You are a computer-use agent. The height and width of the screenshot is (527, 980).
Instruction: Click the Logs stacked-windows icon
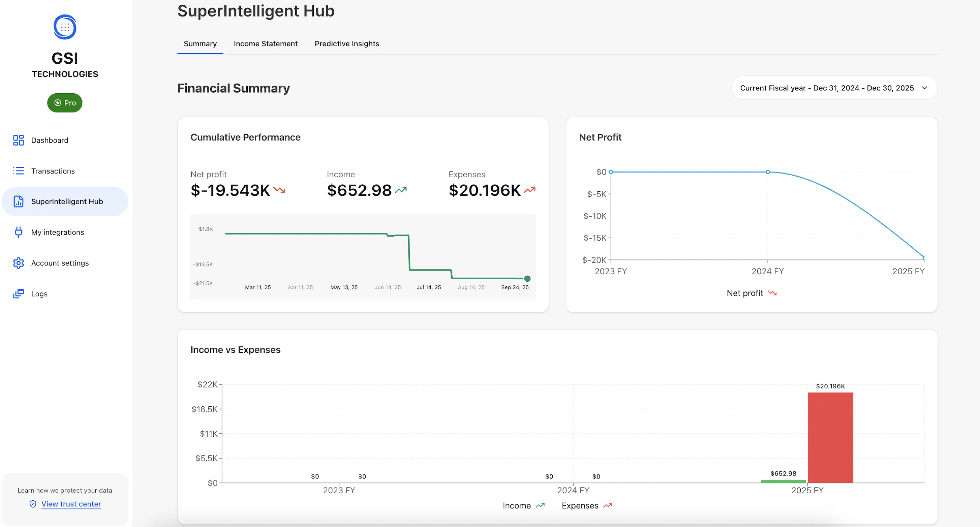[x=18, y=294]
